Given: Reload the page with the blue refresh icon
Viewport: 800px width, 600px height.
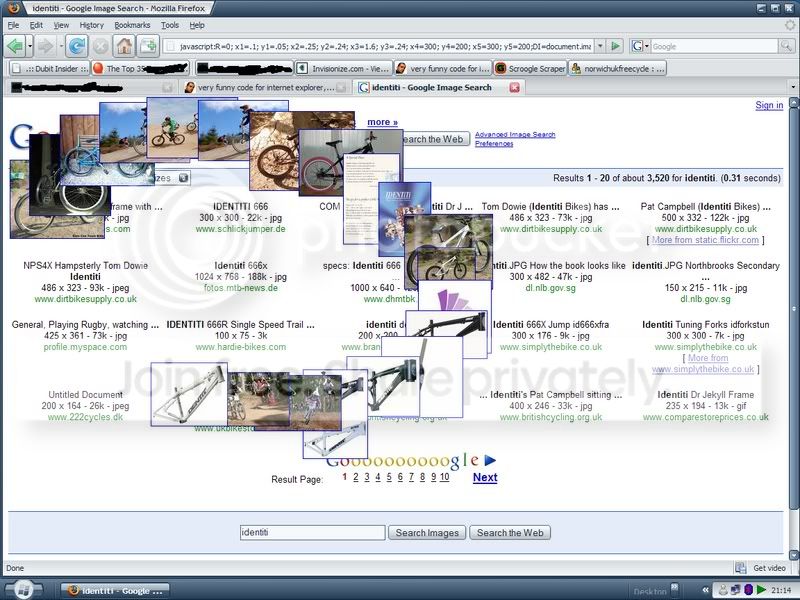Looking at the screenshot, I should [77, 46].
